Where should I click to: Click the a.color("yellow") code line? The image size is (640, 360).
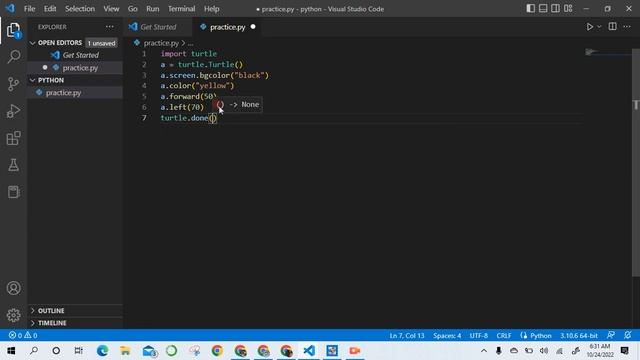(198, 86)
